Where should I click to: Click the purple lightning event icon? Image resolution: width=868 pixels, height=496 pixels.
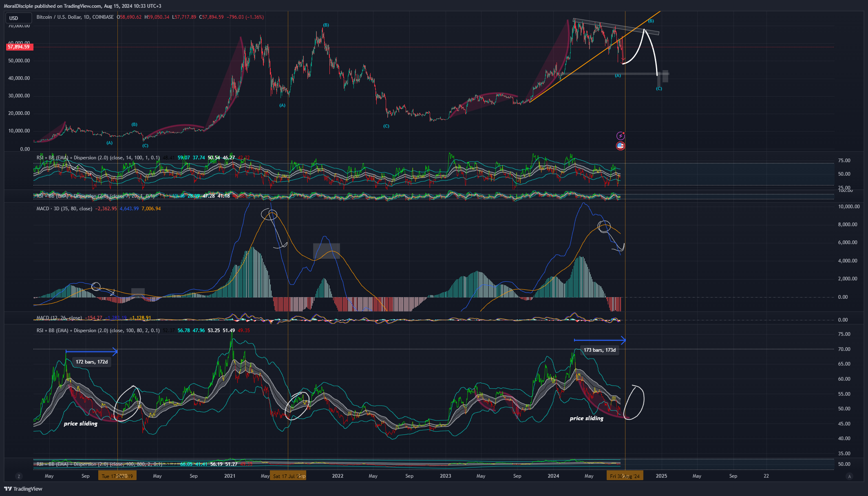(621, 136)
